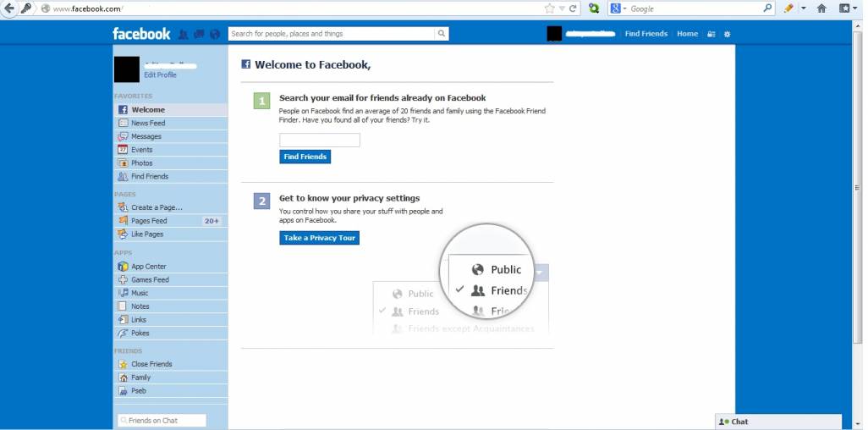
Task: Open Messages in the sidebar
Action: (171, 136)
